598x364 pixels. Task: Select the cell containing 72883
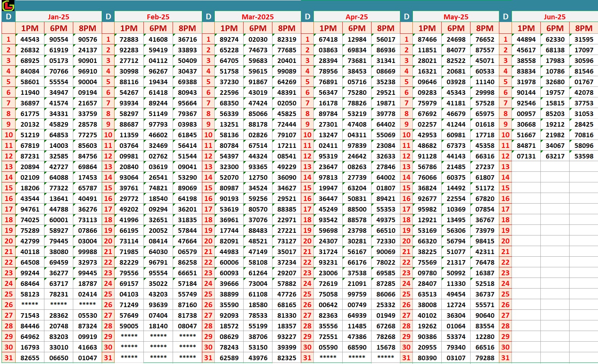click(x=129, y=39)
